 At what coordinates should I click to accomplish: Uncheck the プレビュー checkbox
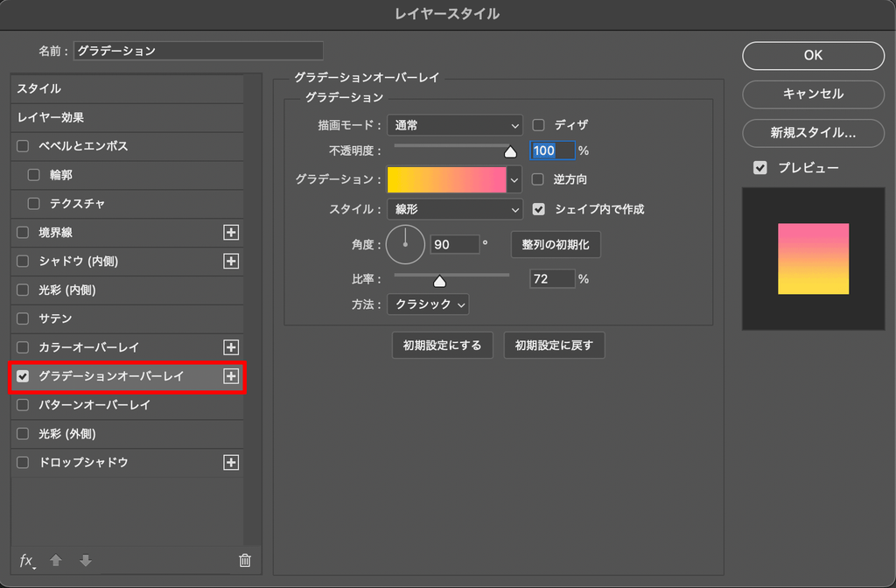coord(760,167)
